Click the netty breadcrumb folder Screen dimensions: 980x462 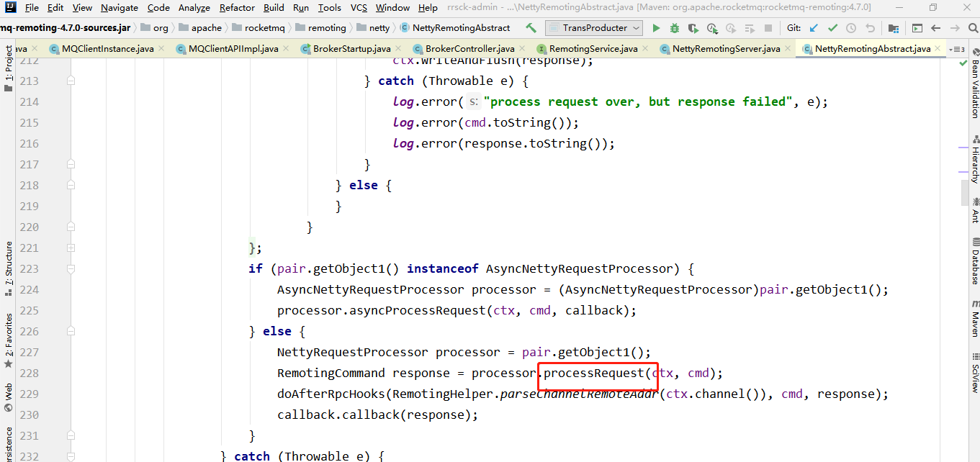click(x=372, y=28)
